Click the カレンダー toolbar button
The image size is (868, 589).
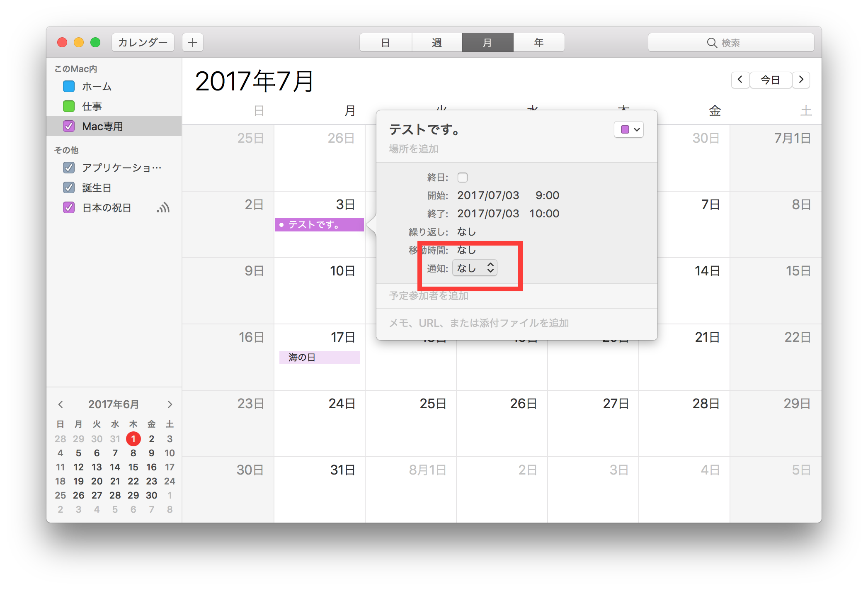(143, 42)
